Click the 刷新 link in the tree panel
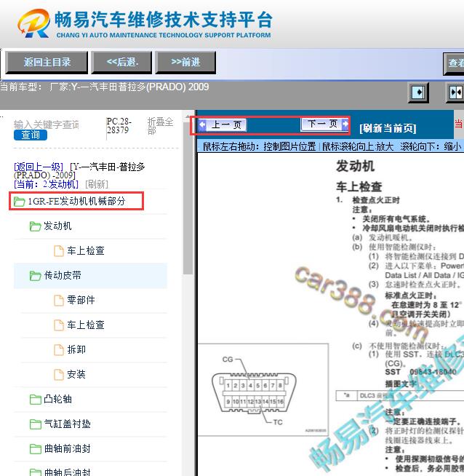Image resolution: width=464 pixels, height=476 pixels. click(97, 184)
